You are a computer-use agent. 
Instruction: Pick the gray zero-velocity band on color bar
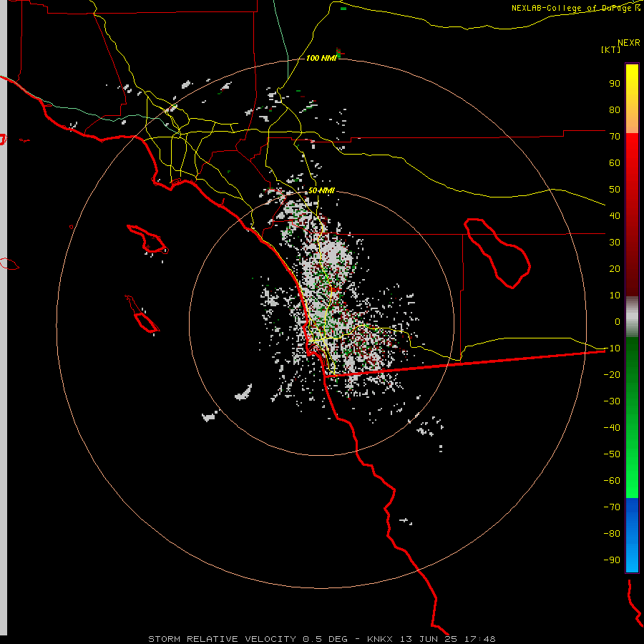632,317
